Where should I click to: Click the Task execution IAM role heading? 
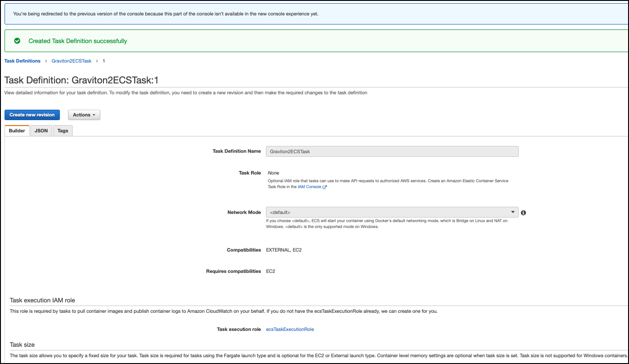[x=43, y=300]
